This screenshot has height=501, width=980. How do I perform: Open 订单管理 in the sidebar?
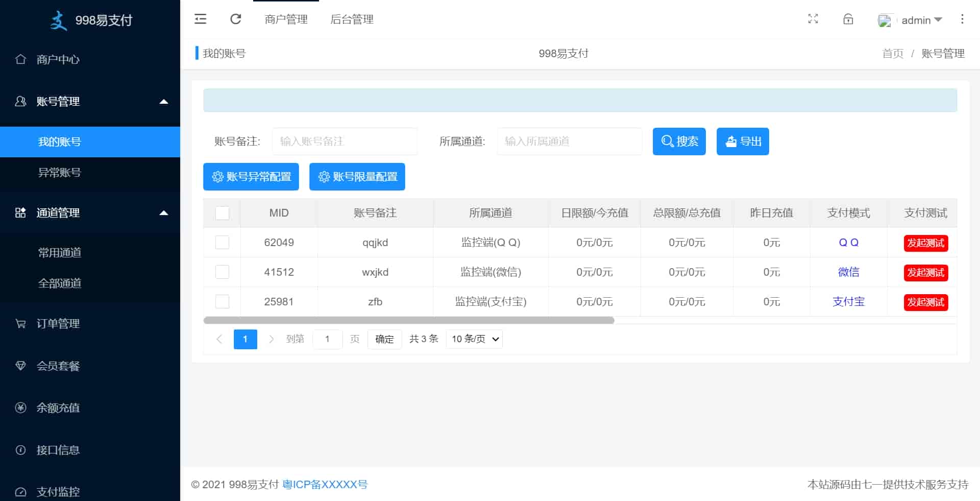[58, 324]
